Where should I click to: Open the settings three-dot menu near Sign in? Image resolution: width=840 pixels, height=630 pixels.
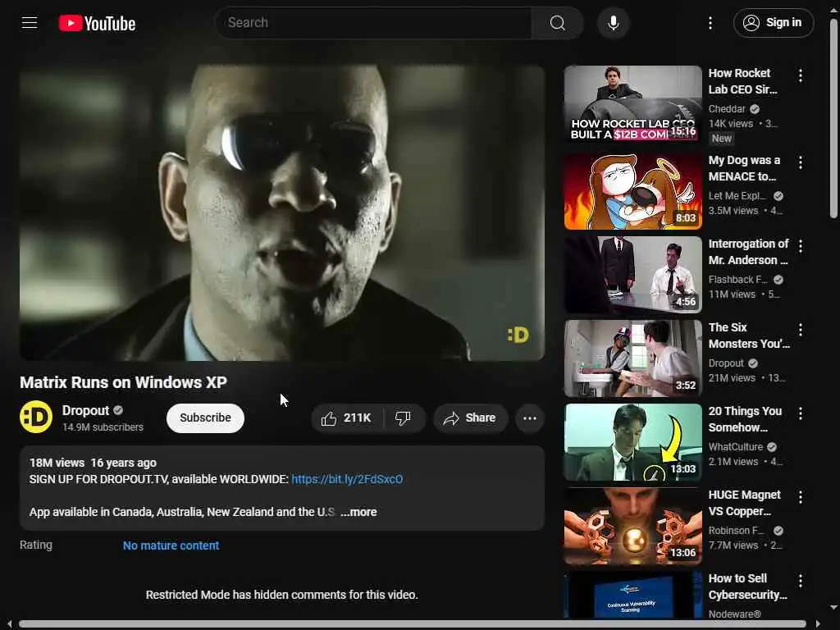point(710,22)
